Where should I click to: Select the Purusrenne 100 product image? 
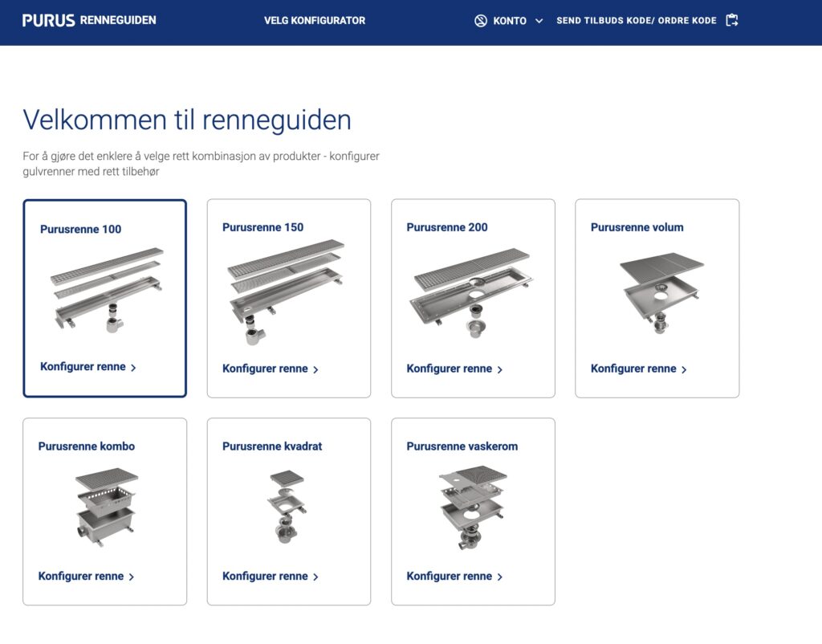coord(106,291)
